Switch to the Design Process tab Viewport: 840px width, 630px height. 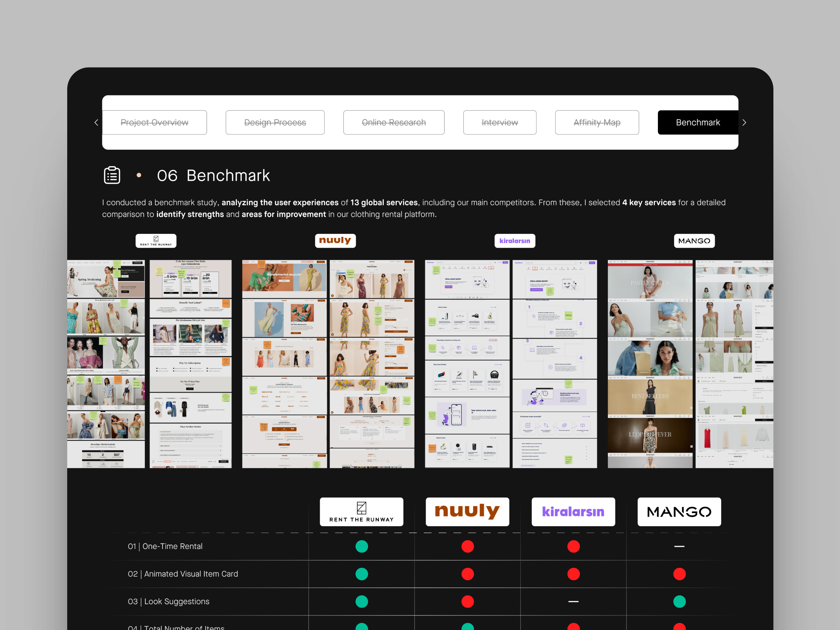tap(275, 122)
